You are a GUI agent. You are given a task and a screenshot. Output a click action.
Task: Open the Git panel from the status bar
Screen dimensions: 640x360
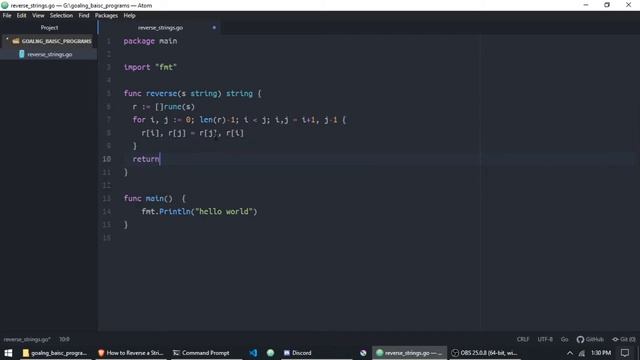(624, 339)
